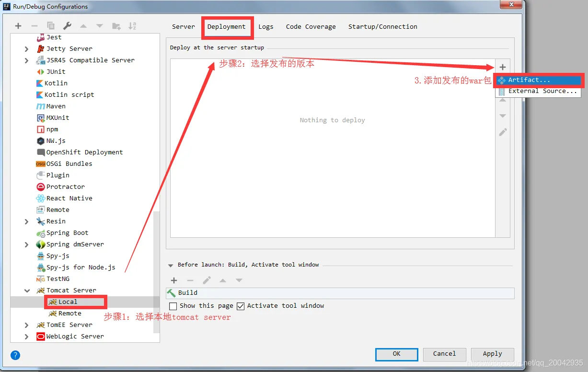Select the OpenShift Deployment configuration type
The height and width of the screenshot is (372, 588).
(x=80, y=152)
